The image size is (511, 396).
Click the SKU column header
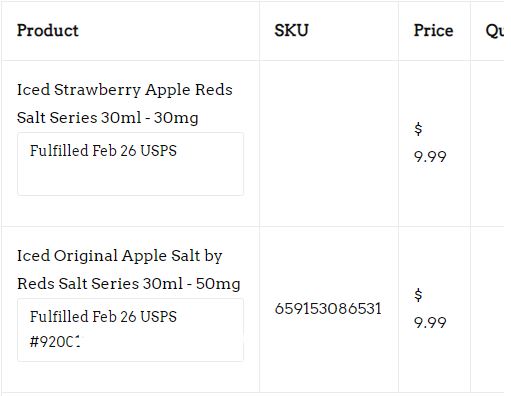tap(291, 31)
